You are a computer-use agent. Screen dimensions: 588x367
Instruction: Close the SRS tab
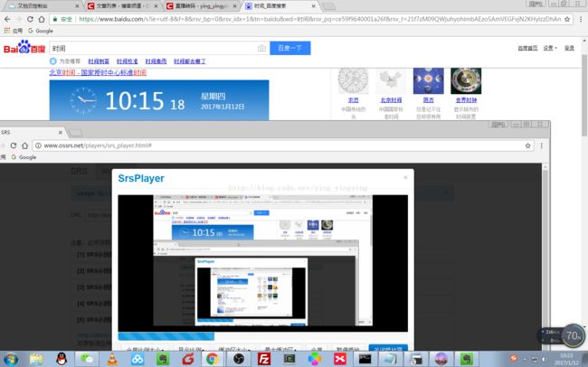tap(61, 132)
